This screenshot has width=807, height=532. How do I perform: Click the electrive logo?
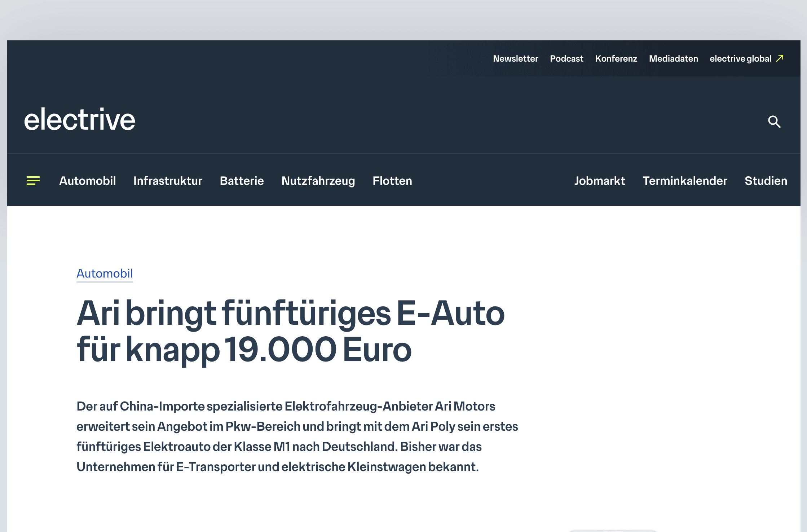click(79, 120)
